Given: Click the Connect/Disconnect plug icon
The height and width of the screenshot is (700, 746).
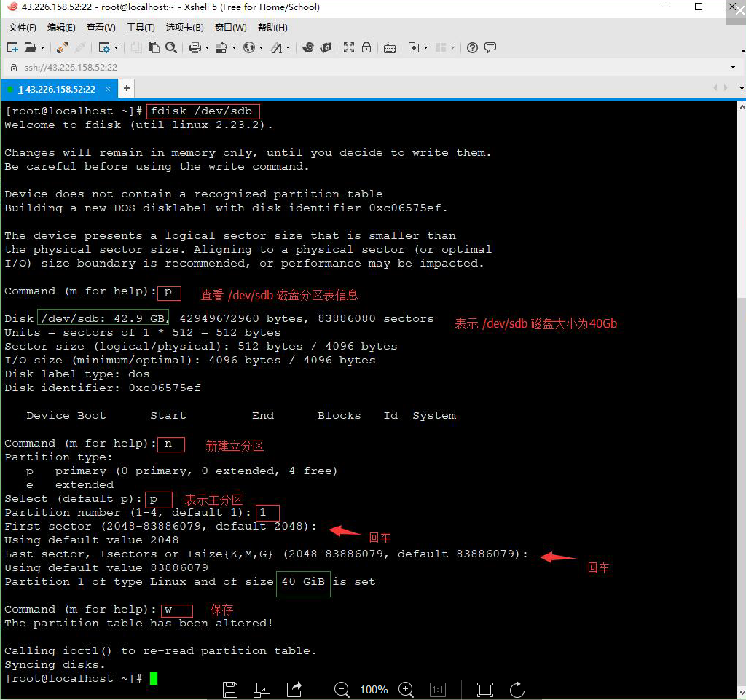Looking at the screenshot, I should [x=63, y=47].
